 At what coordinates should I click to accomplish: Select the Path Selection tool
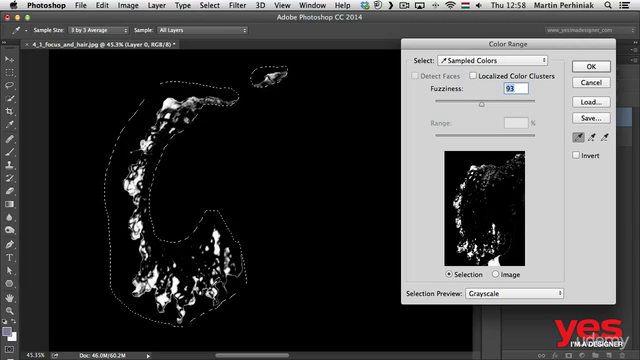(x=9, y=271)
